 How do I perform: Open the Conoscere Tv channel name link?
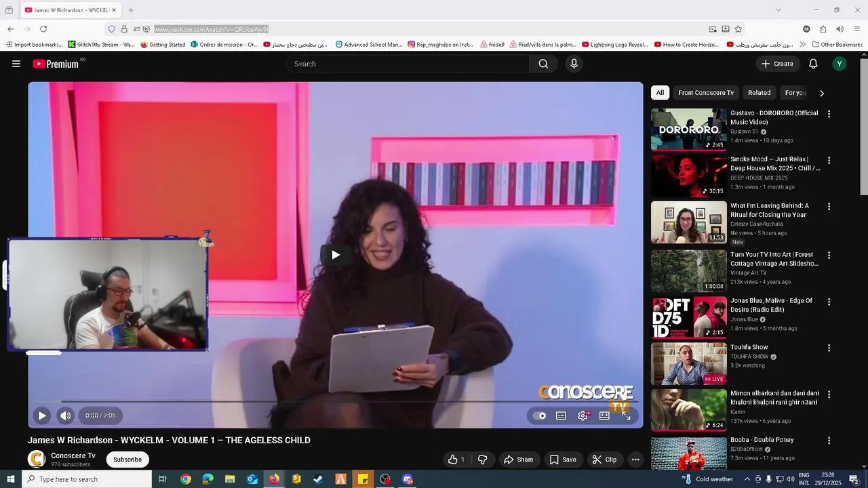pyautogui.click(x=73, y=455)
